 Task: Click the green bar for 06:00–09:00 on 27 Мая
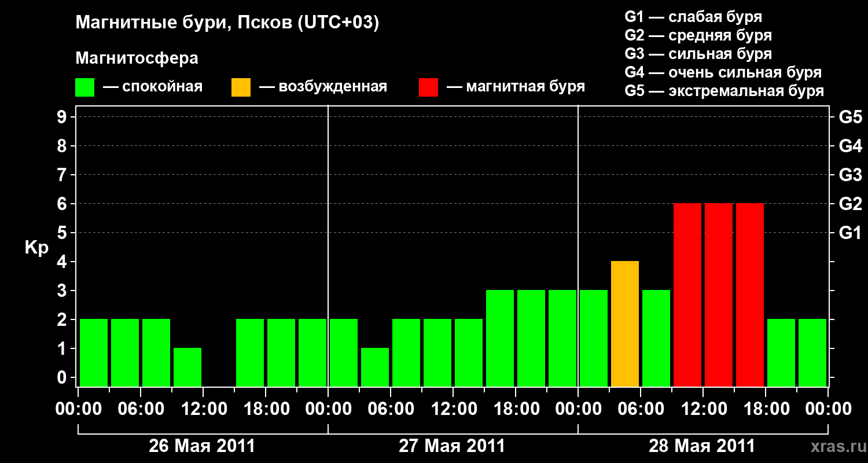coord(406,353)
